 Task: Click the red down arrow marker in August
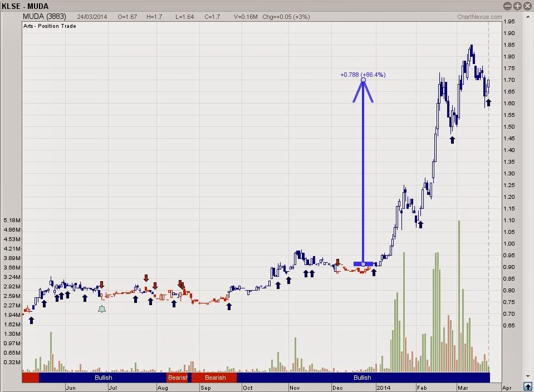181,285
